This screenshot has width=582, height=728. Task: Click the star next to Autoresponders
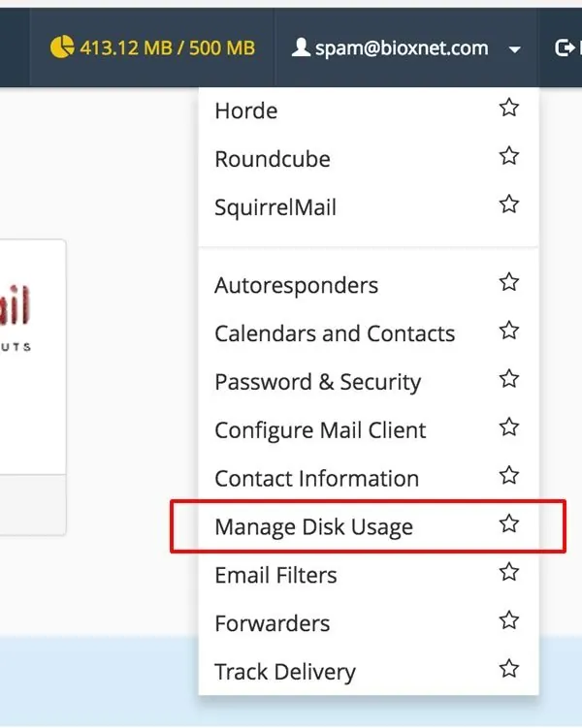click(x=508, y=283)
